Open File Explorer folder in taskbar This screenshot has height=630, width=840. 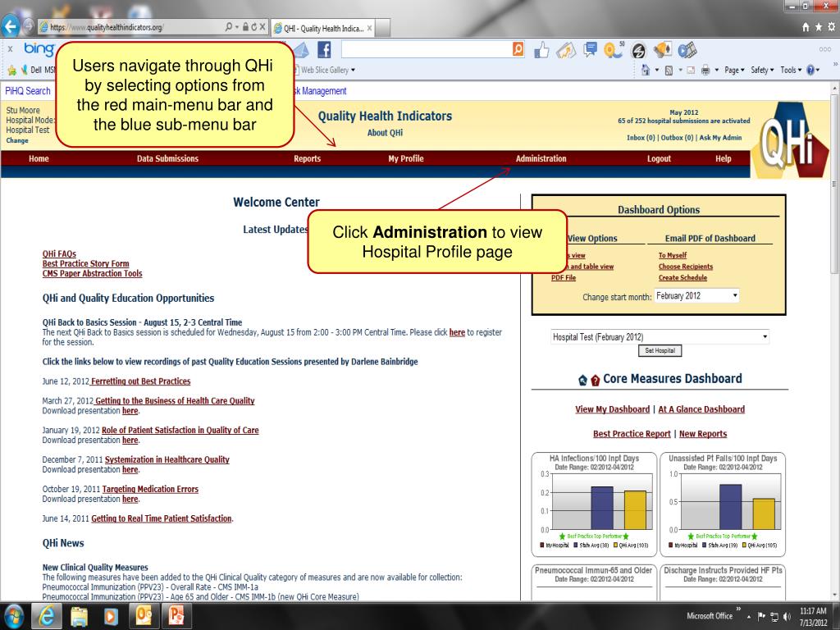click(x=79, y=617)
